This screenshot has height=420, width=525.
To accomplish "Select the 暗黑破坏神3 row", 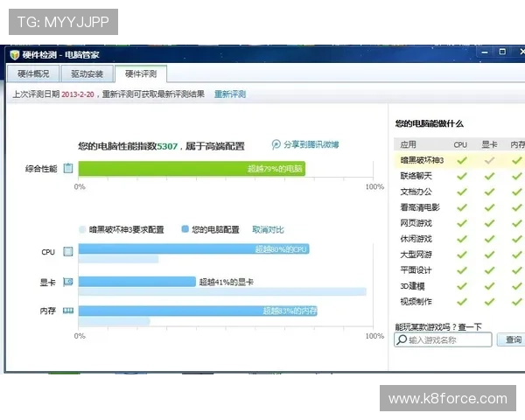I will coord(459,160).
